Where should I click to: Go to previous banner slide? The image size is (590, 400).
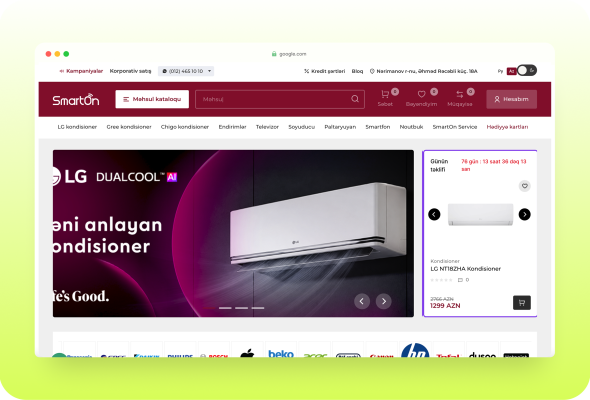click(362, 301)
